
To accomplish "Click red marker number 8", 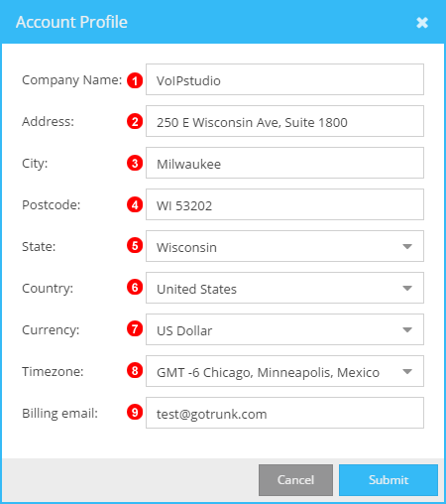I will [x=135, y=370].
